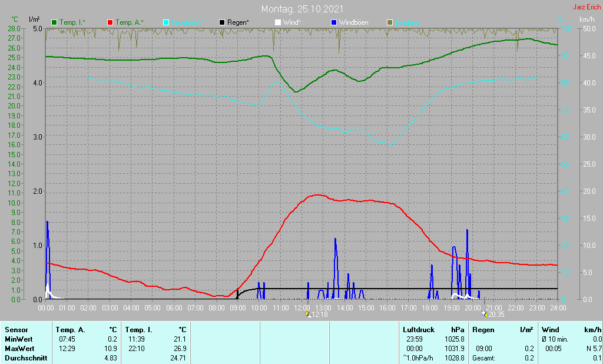
Task: Click the '00:05' wind maximum time
Action: coord(554,348)
